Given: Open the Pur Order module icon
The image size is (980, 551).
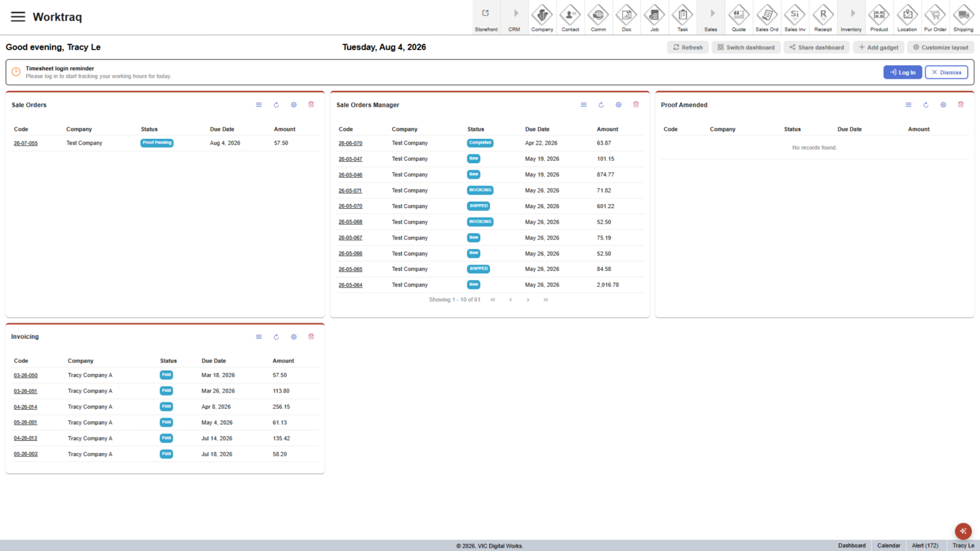Looking at the screenshot, I should tap(935, 17).
